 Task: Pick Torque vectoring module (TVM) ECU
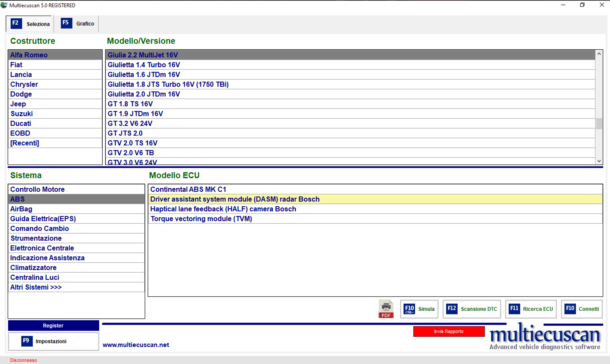click(x=201, y=219)
